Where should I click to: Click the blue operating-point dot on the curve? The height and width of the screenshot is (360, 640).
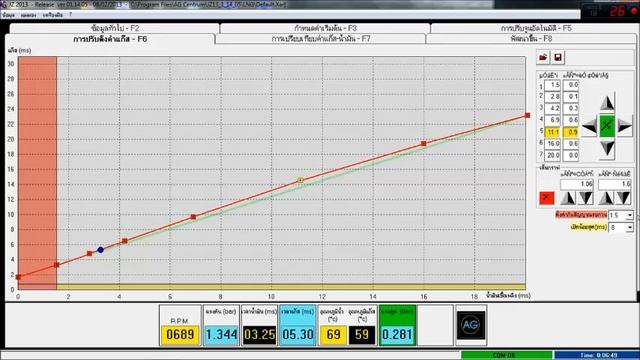[100, 250]
